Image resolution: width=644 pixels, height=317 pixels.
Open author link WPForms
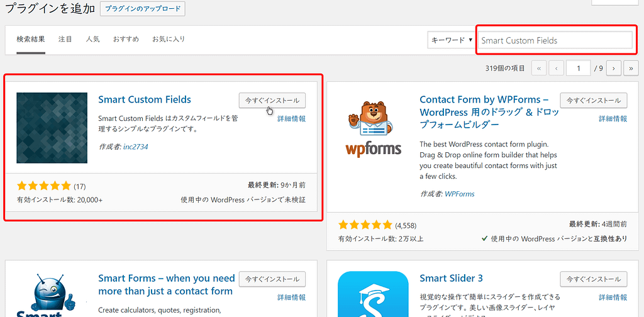(460, 194)
